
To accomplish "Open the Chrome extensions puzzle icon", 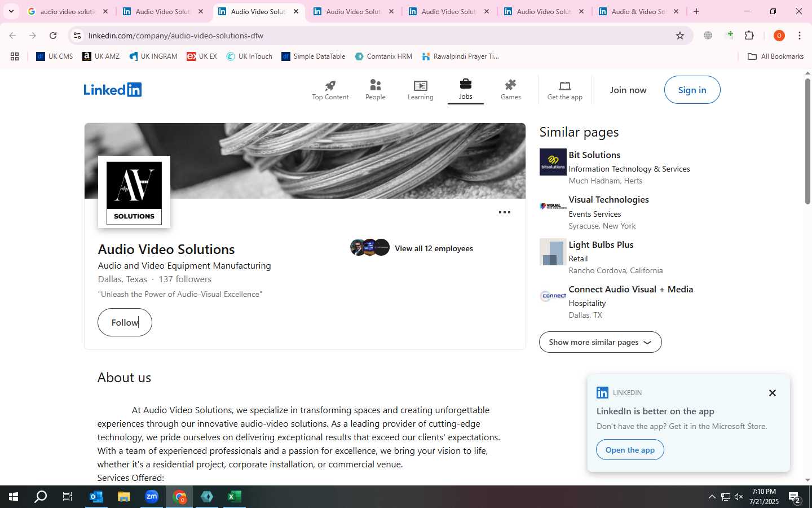I will click(x=749, y=36).
